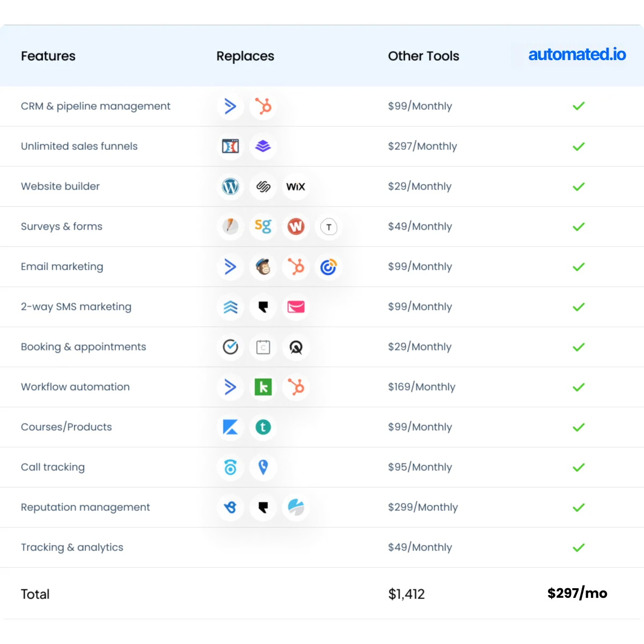Click the Replaces column header
This screenshot has width=644, height=644.
pyautogui.click(x=245, y=56)
